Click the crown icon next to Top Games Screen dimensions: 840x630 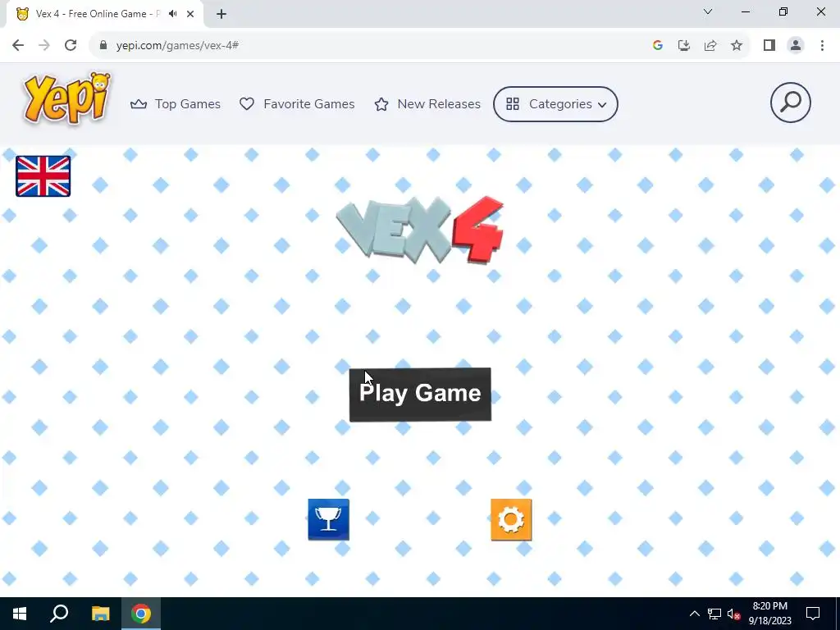pyautogui.click(x=138, y=104)
